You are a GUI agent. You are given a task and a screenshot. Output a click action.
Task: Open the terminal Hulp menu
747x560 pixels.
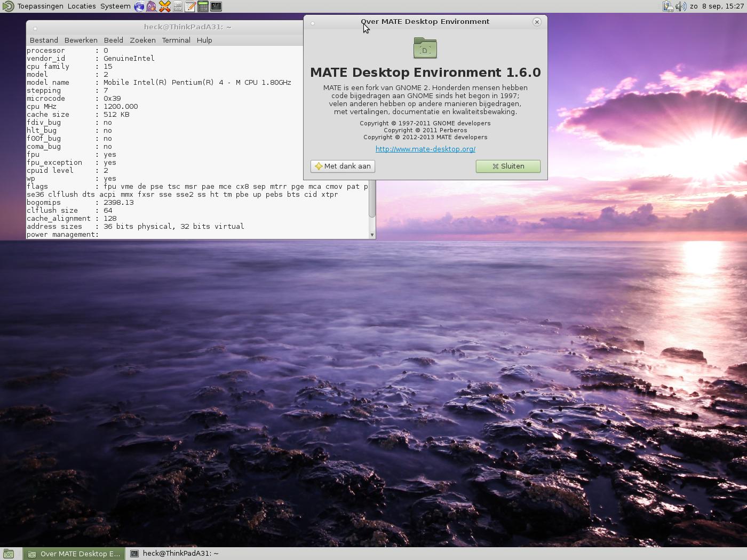point(204,40)
